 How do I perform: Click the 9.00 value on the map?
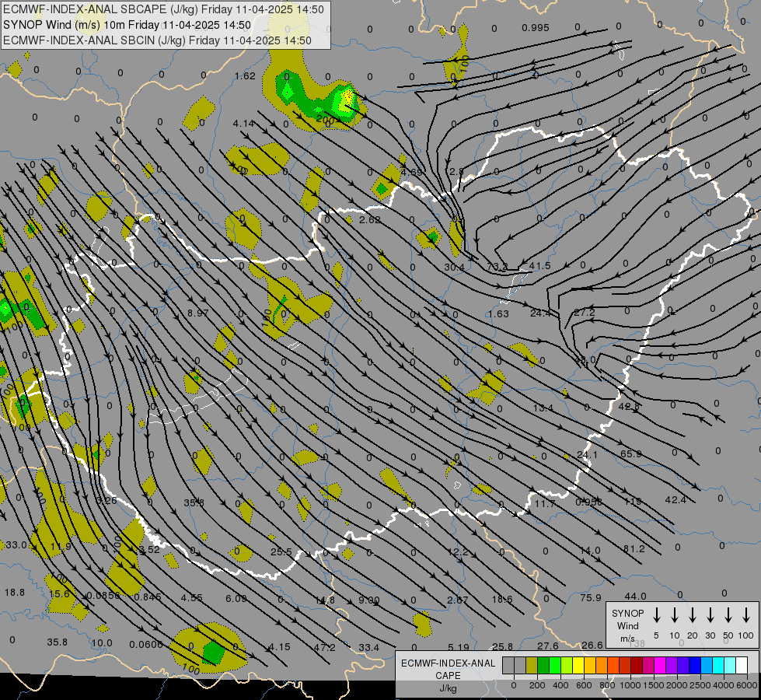tap(369, 600)
